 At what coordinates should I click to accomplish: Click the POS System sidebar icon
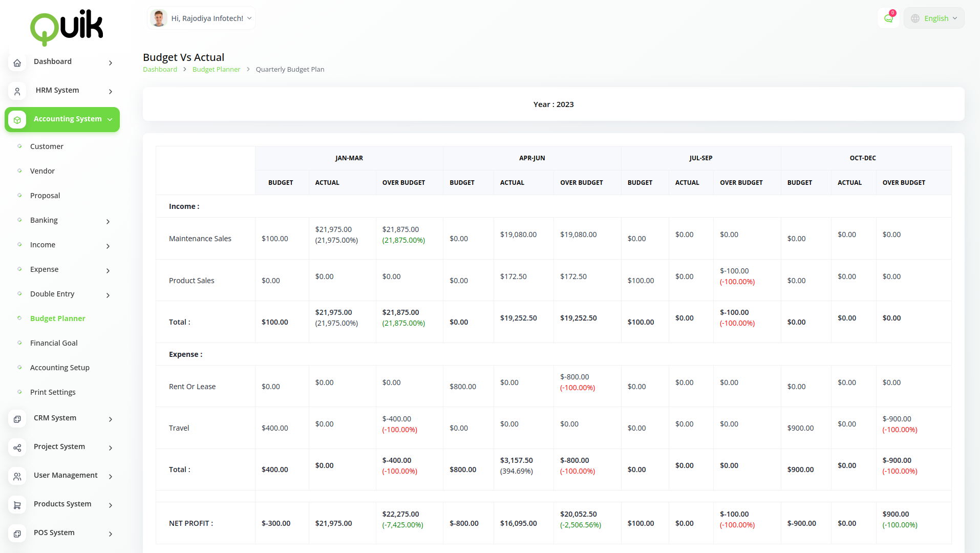pyautogui.click(x=17, y=534)
